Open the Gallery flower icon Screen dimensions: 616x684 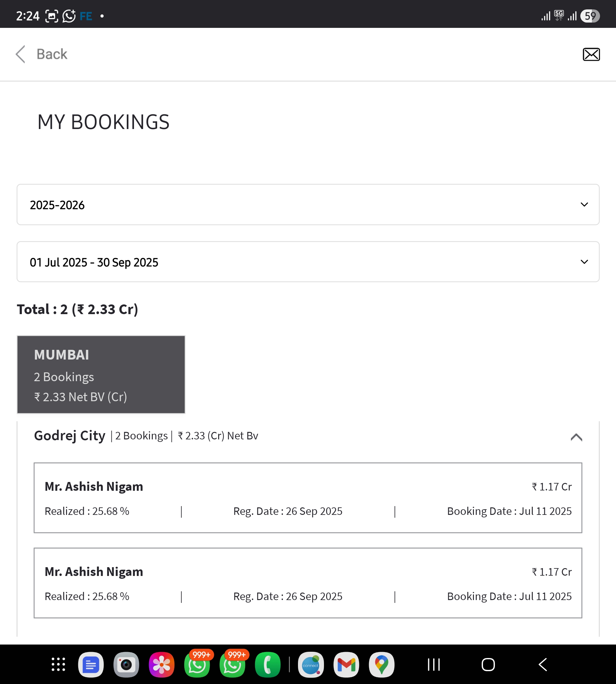[x=162, y=664]
